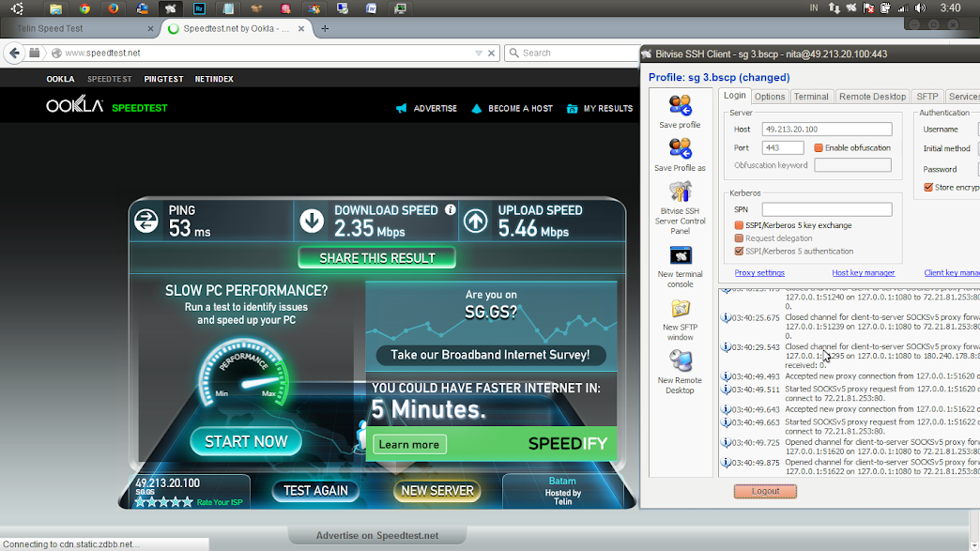The image size is (980, 551).
Task: Click the Save profile icon in Bitvise
Action: click(680, 105)
